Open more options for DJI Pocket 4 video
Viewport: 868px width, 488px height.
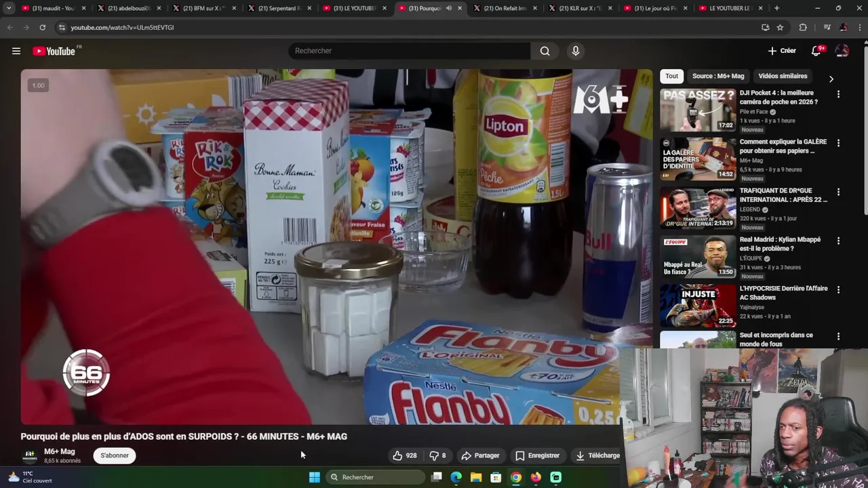click(838, 94)
